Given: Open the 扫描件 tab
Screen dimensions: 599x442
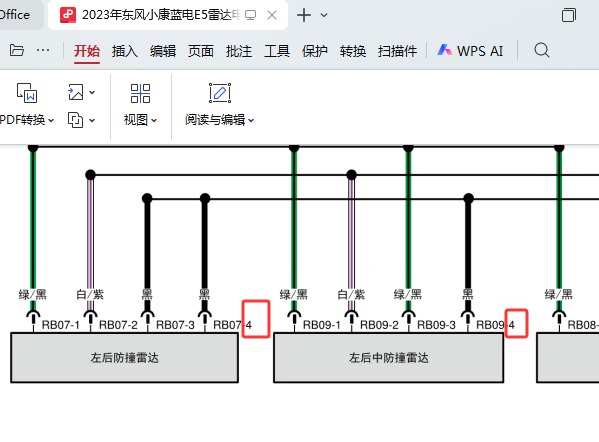Looking at the screenshot, I should pyautogui.click(x=397, y=51).
